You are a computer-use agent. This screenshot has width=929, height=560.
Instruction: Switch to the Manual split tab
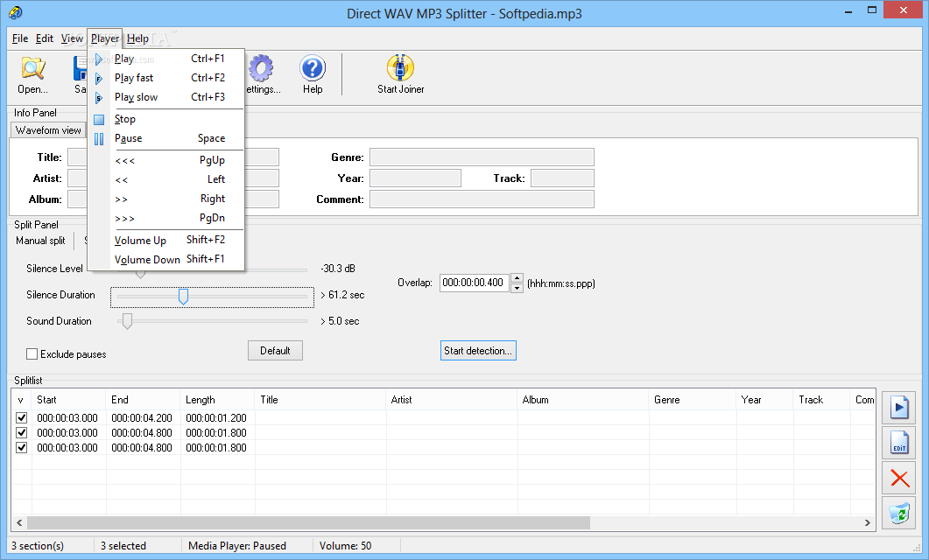(40, 241)
